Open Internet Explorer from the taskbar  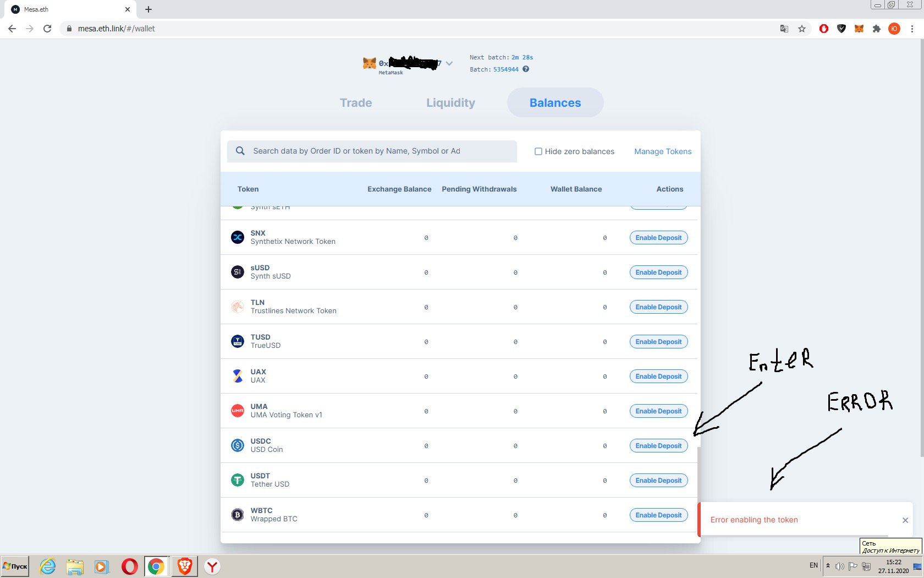click(x=48, y=566)
